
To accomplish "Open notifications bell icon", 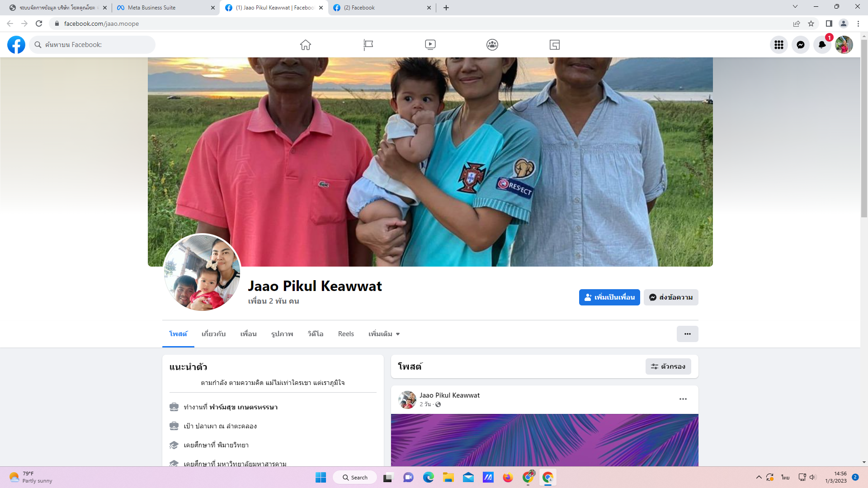I will (822, 45).
